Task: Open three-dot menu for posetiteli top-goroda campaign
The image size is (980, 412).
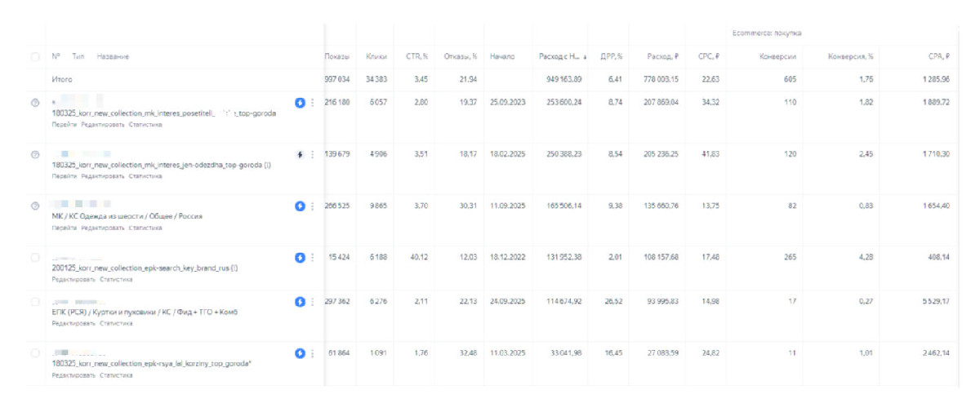Action: [312, 103]
